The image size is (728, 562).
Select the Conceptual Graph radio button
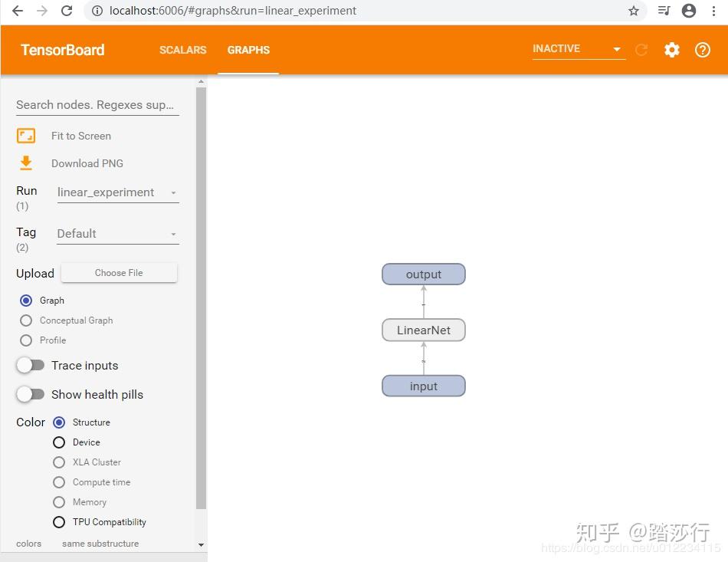tap(25, 320)
